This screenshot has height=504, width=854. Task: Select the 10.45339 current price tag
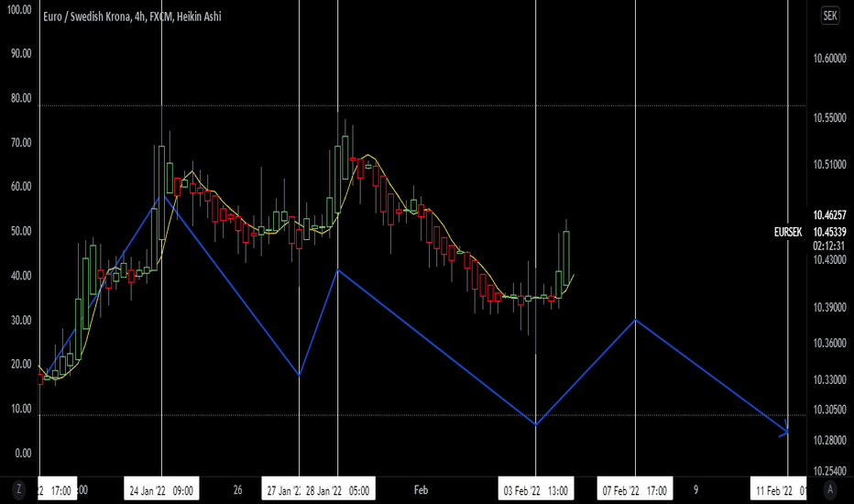click(x=829, y=232)
